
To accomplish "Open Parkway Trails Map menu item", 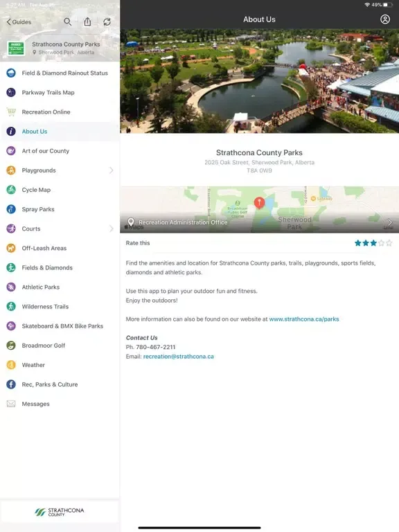I will coord(60,92).
